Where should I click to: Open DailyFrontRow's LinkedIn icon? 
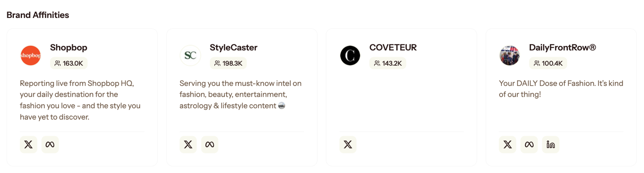(x=550, y=145)
